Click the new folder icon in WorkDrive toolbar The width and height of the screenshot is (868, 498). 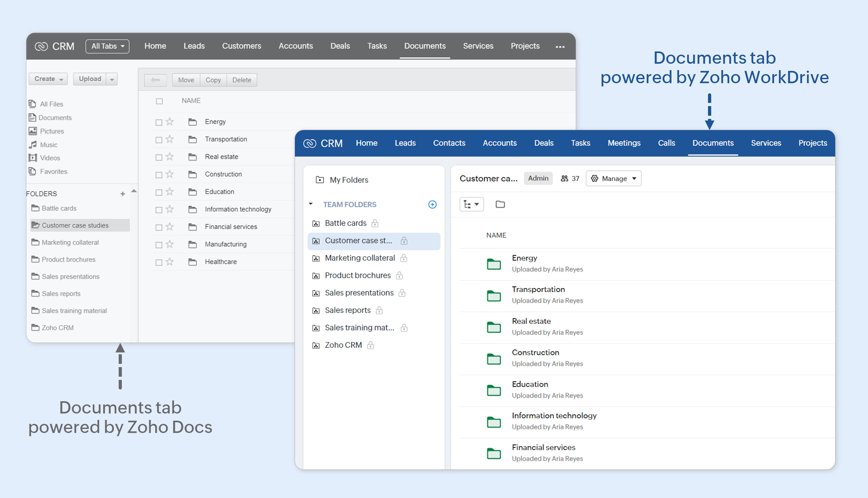(x=500, y=204)
